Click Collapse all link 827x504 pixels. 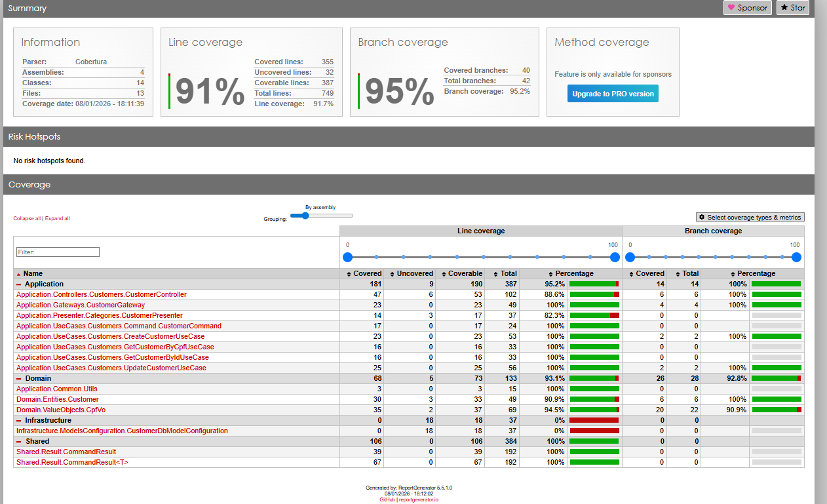tap(27, 218)
